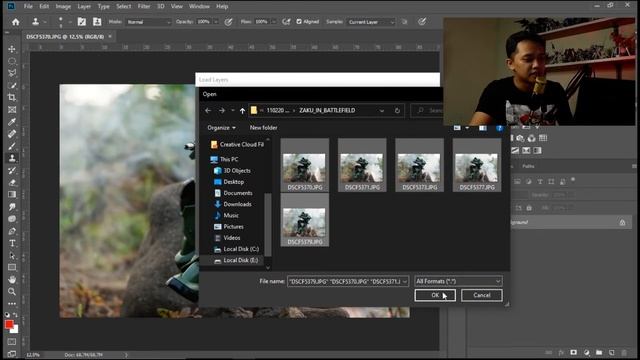Select the DSCF5371.JPG thumbnail
640x360 pixels.
pos(362,165)
